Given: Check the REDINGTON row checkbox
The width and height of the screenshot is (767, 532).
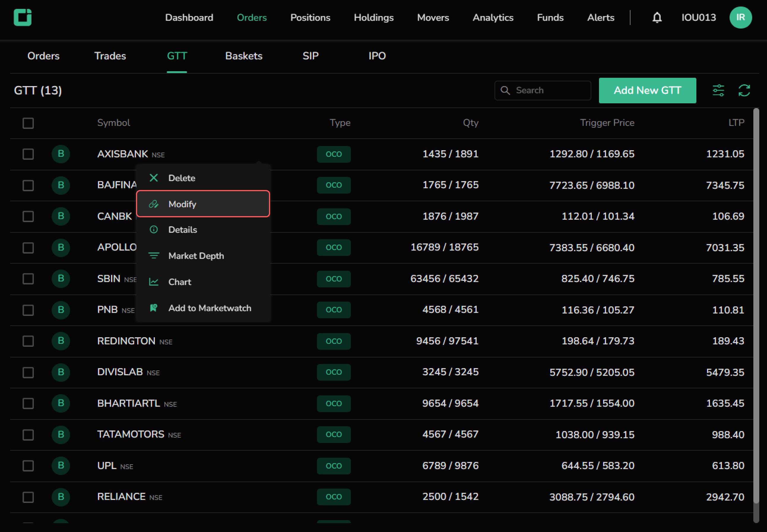Looking at the screenshot, I should tap(28, 341).
